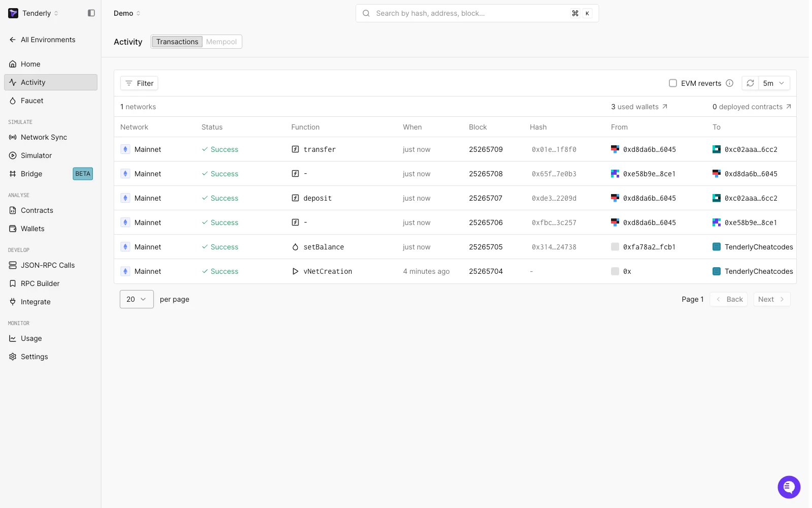
Task: Open the chat support bubble
Action: [x=789, y=487]
